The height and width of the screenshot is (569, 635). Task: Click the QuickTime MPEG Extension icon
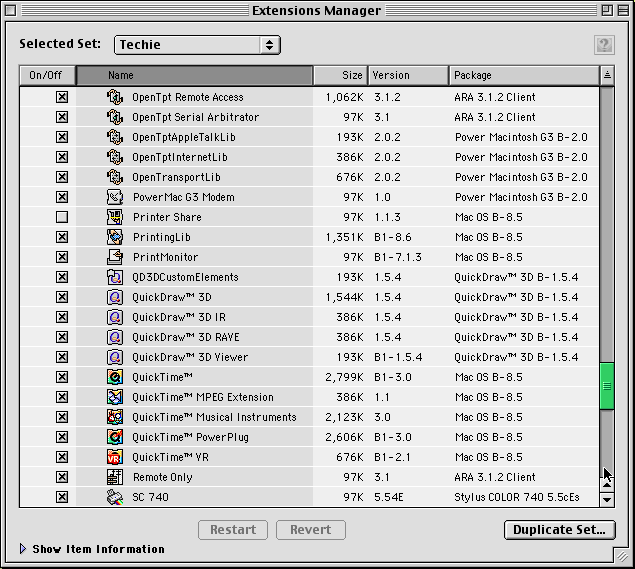pos(115,397)
